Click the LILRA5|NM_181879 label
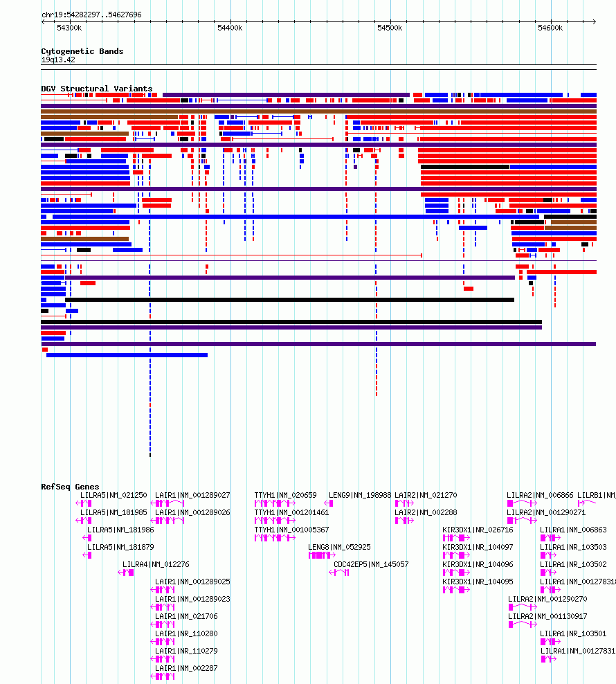 click(x=120, y=547)
